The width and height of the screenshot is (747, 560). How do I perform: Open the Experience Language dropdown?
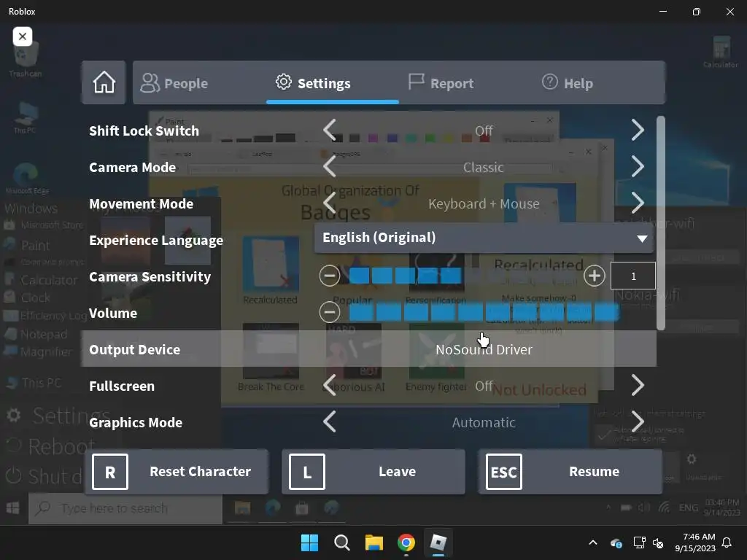click(484, 238)
